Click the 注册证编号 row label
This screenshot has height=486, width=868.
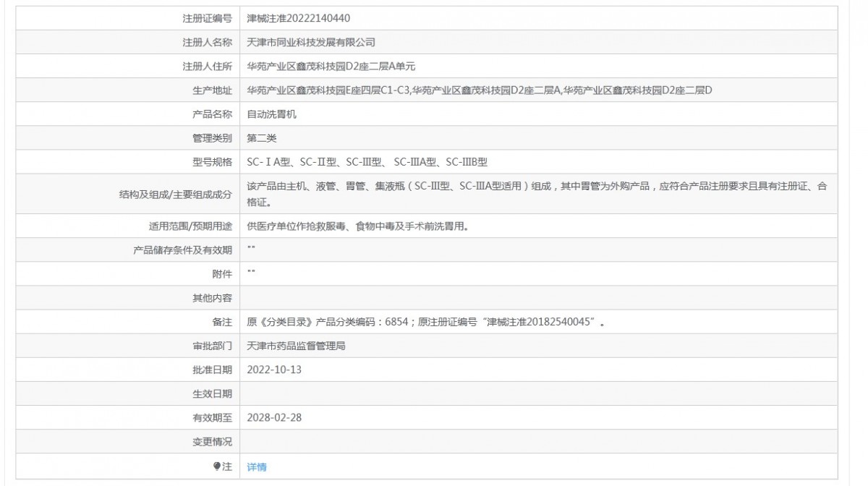(x=207, y=18)
